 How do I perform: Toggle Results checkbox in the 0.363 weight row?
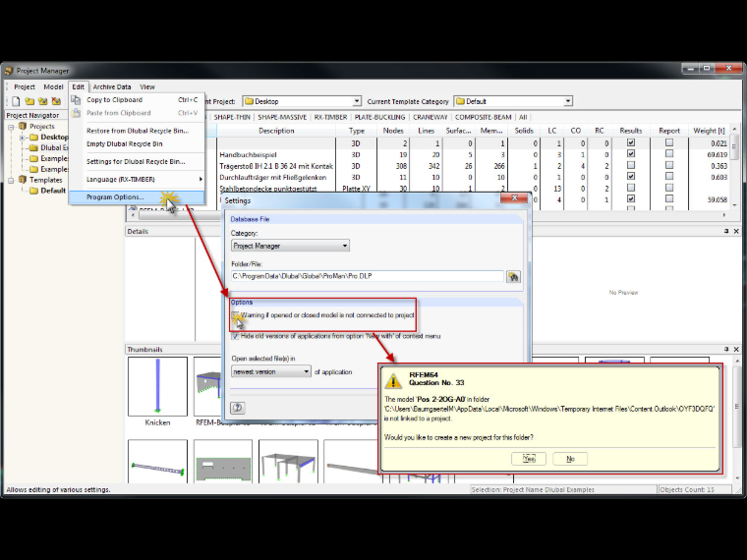631,165
